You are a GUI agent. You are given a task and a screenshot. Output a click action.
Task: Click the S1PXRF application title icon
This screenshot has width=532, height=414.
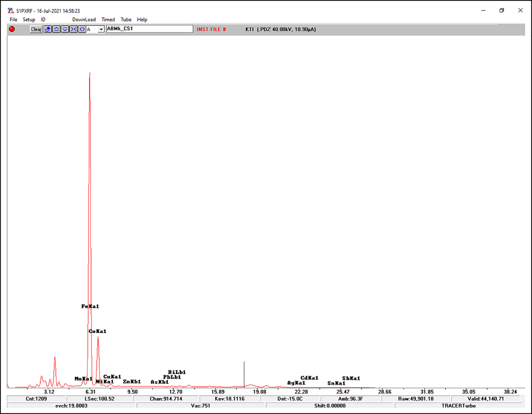[11, 11]
